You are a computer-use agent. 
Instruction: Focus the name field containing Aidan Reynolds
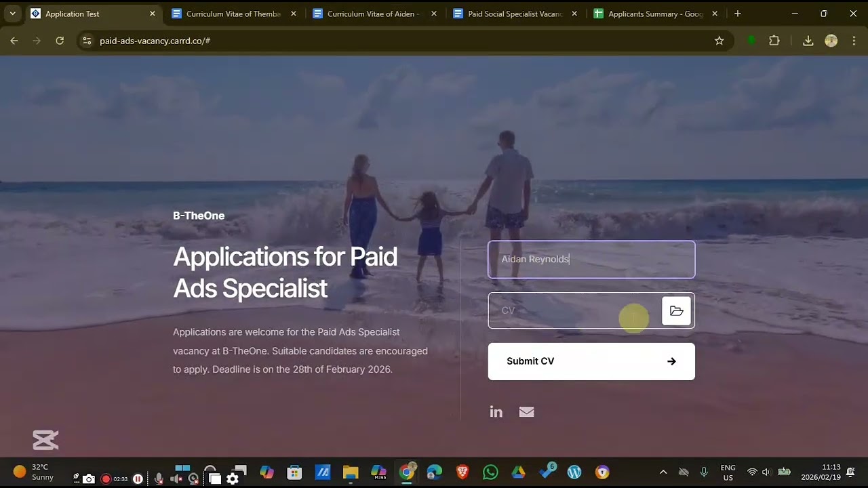[x=591, y=260]
